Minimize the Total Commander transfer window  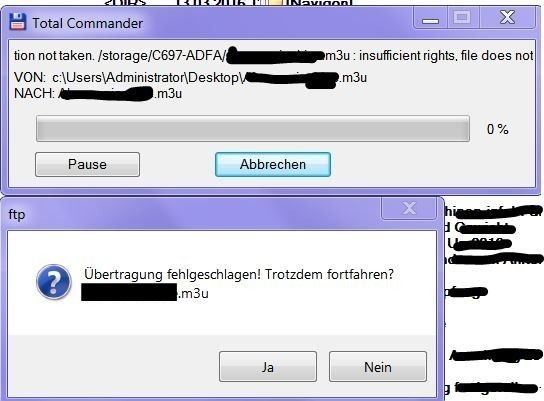click(431, 18)
